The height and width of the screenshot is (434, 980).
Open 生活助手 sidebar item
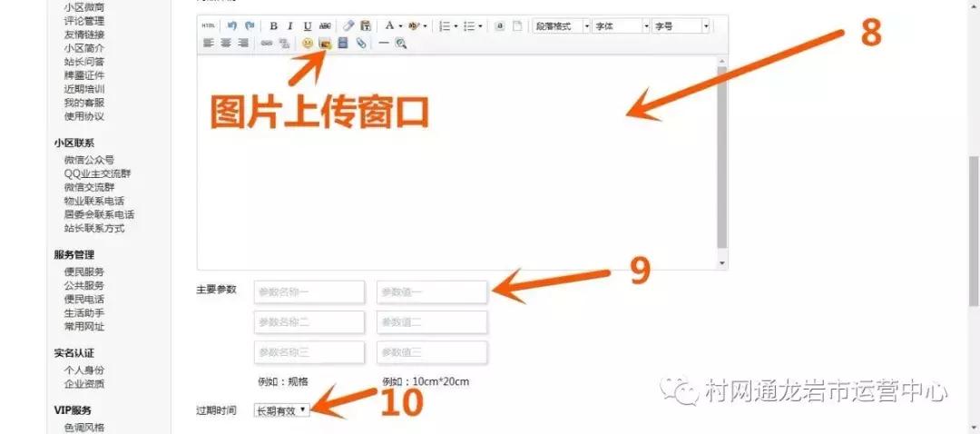pyautogui.click(x=84, y=312)
